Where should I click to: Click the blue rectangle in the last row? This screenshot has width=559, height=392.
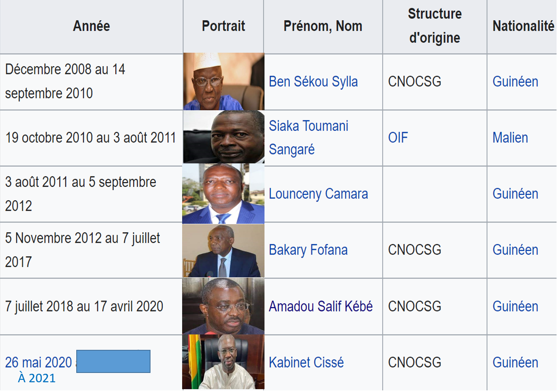(x=113, y=361)
